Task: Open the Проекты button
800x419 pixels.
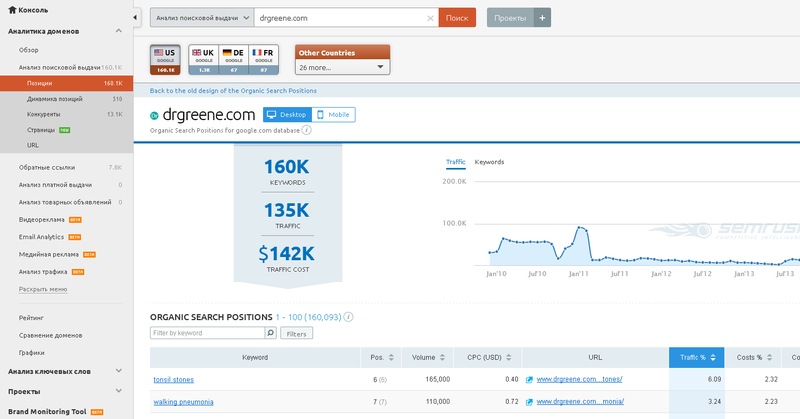Action: (x=510, y=18)
